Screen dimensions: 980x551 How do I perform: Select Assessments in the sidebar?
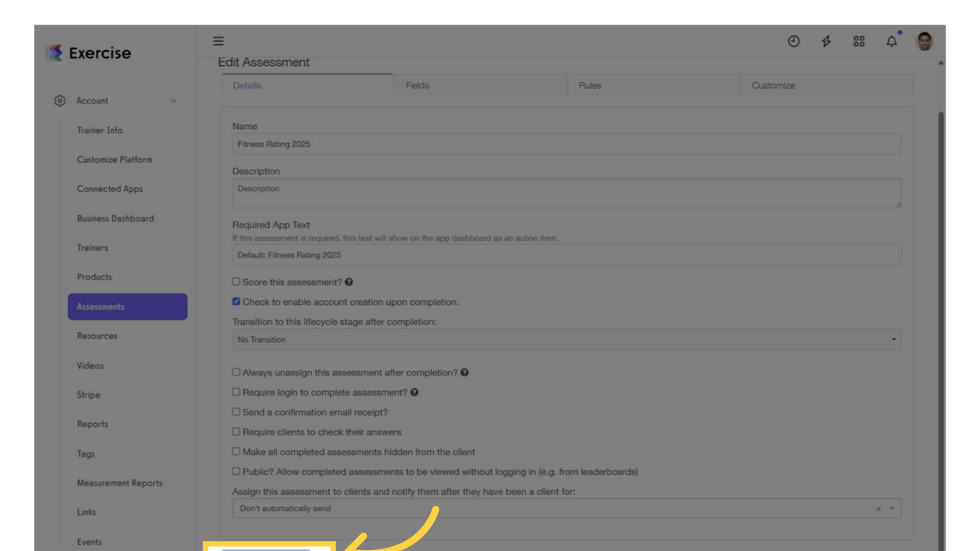click(x=128, y=307)
